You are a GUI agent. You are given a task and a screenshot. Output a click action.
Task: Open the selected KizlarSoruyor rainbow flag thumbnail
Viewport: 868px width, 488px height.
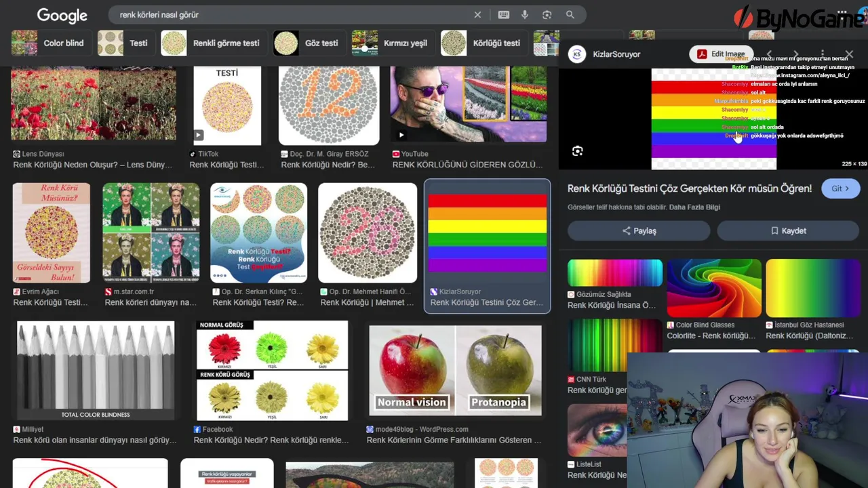click(487, 232)
